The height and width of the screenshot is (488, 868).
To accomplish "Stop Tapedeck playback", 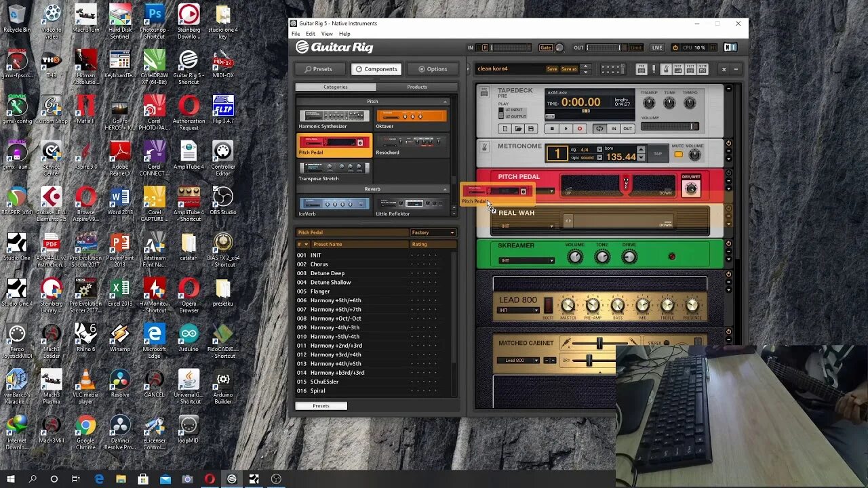I will [x=552, y=129].
